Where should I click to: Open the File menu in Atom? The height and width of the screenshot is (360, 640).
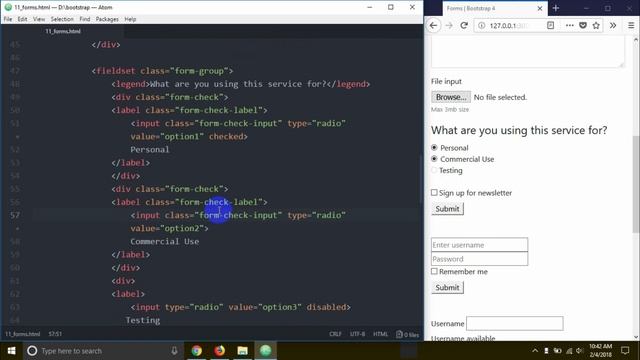pos(8,19)
